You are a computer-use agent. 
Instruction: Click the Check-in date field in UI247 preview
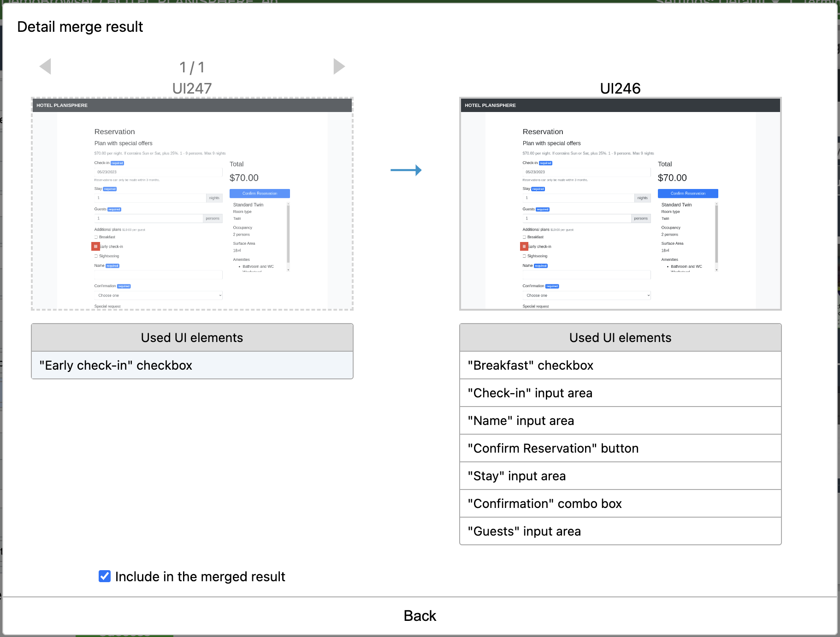coord(158,171)
